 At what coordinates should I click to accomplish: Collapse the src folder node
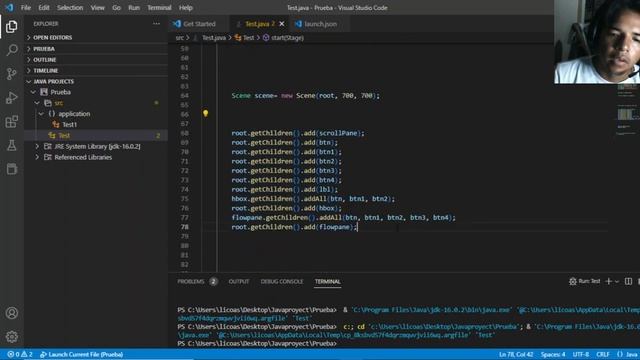point(37,103)
